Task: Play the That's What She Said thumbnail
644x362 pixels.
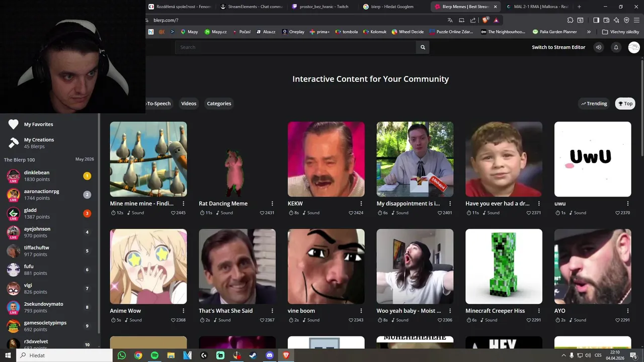Action: pos(237,266)
